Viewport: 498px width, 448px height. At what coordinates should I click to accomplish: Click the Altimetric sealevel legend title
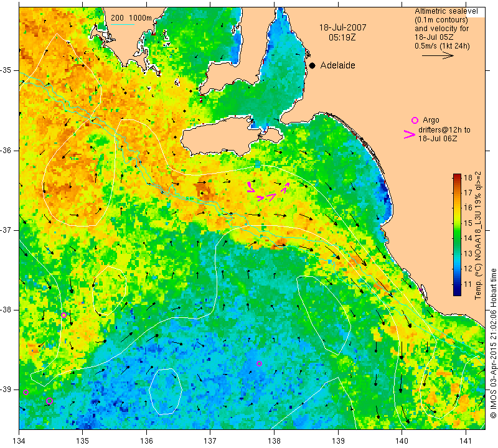[x=446, y=11]
